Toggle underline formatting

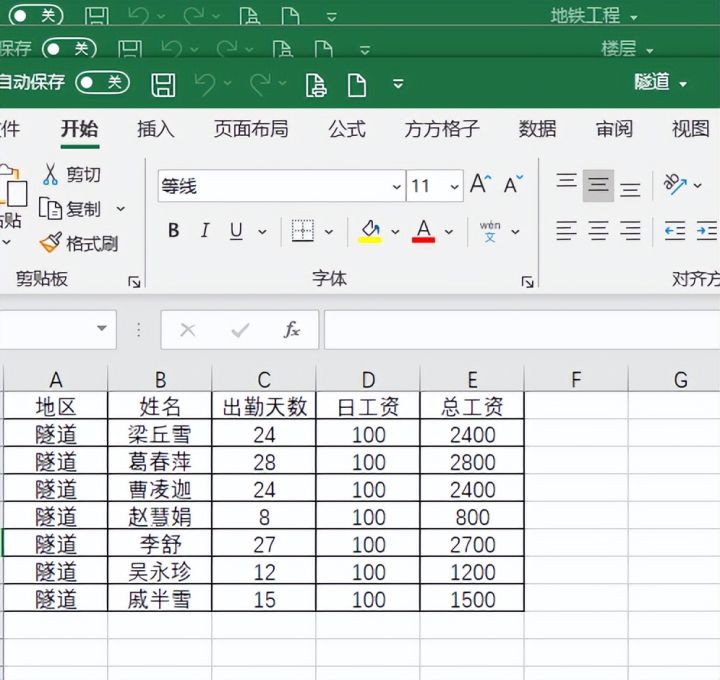click(236, 231)
